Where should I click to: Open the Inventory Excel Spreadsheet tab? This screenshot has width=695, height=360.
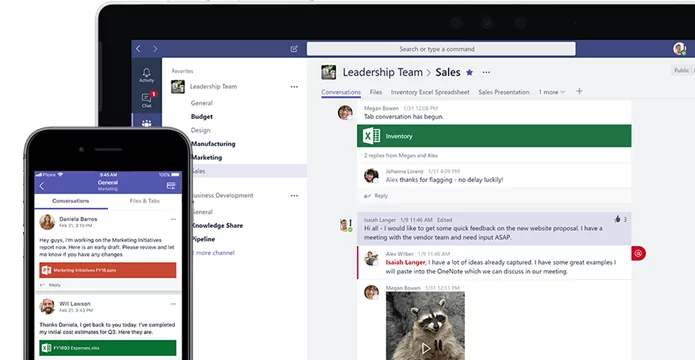point(430,92)
